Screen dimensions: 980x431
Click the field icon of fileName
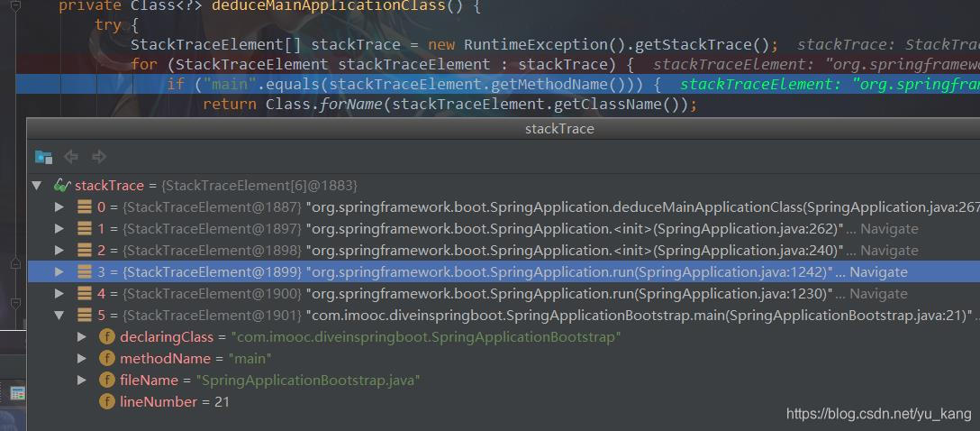coord(107,380)
